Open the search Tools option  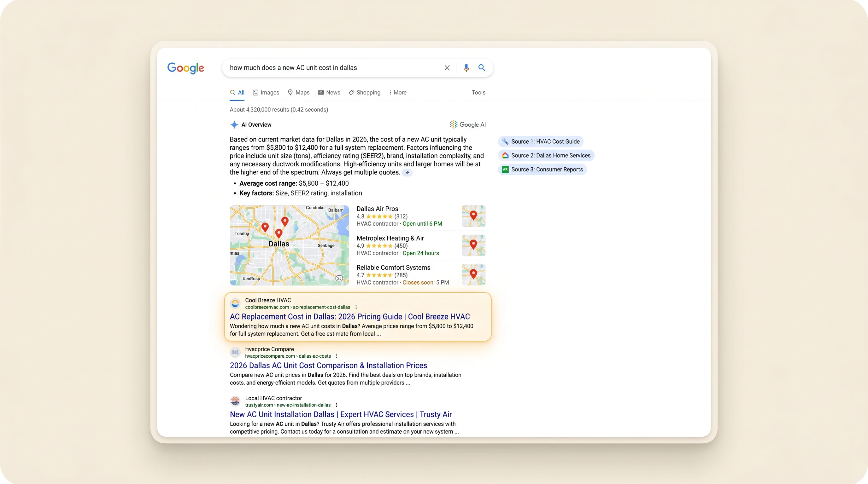(x=478, y=93)
